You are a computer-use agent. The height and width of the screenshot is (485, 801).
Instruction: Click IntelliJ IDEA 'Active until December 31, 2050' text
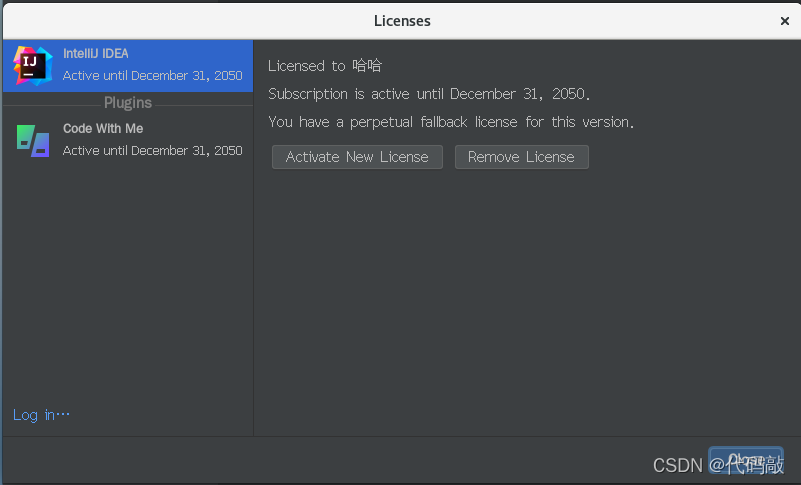pyautogui.click(x=152, y=76)
